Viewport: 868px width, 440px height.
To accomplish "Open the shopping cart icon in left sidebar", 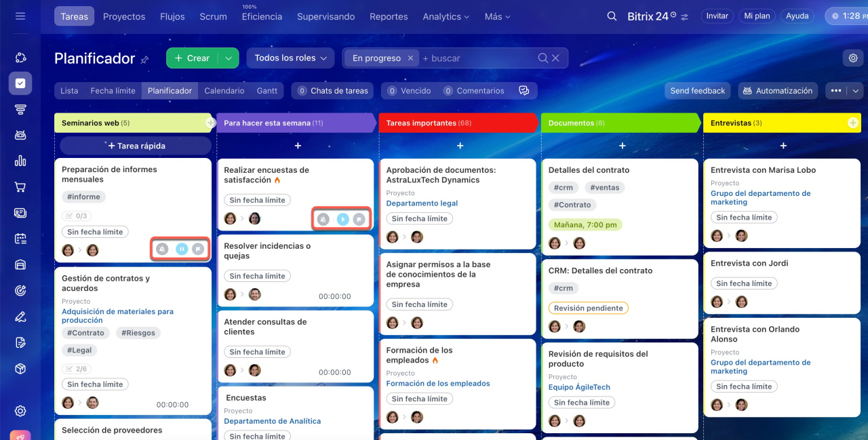I will [20, 187].
